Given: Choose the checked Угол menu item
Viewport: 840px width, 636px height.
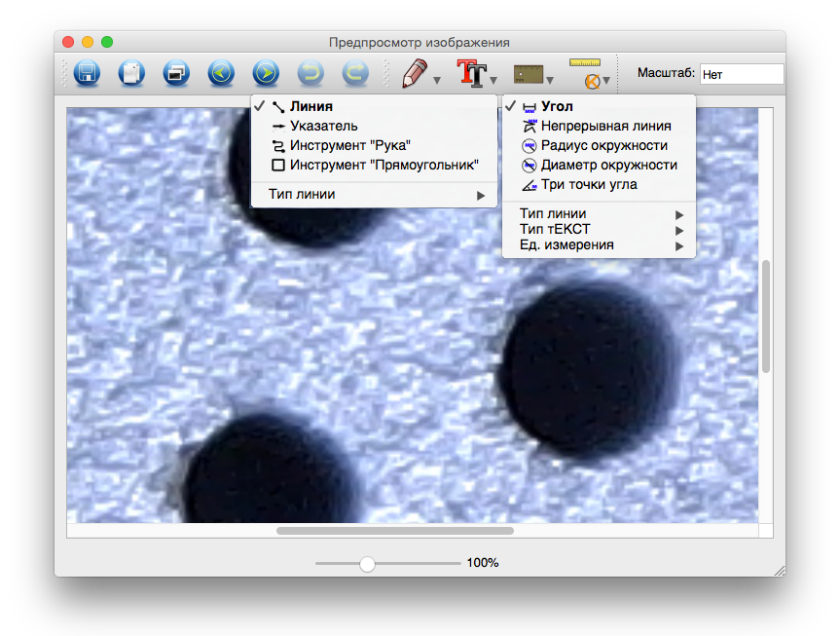Looking at the screenshot, I should pyautogui.click(x=599, y=106).
